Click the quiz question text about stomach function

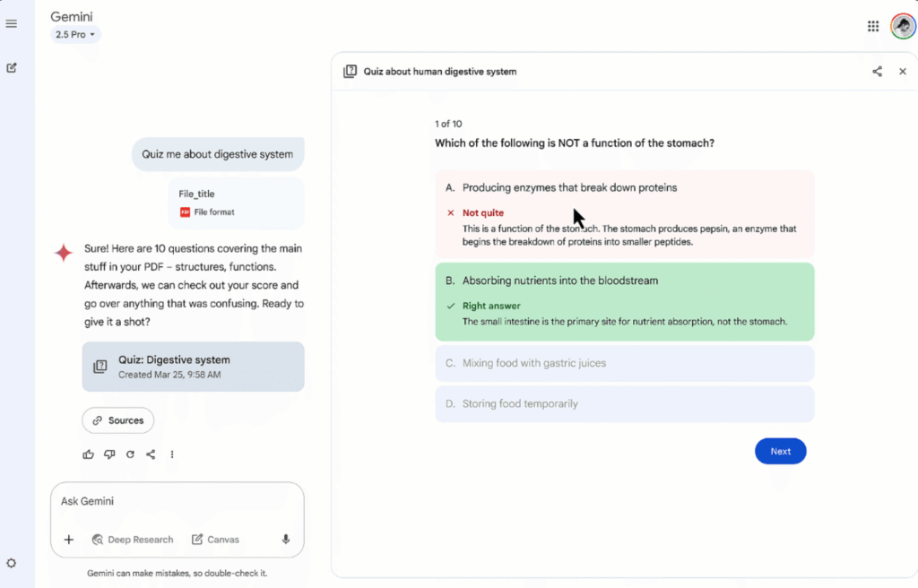575,143
